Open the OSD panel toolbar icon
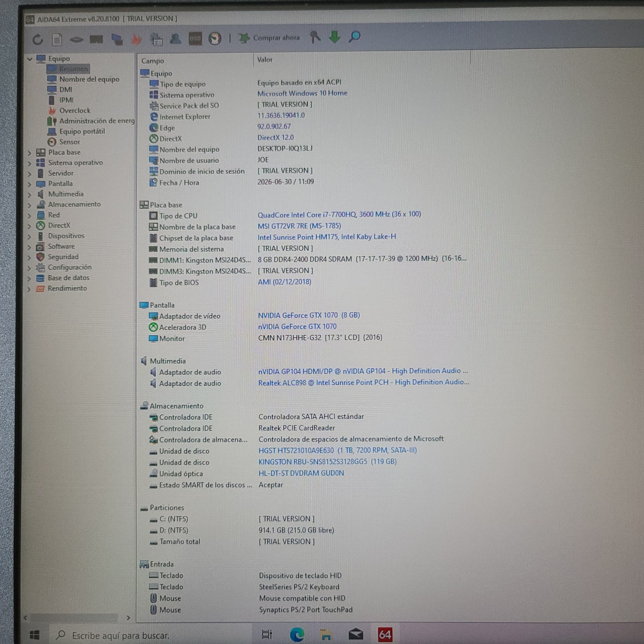The height and width of the screenshot is (644, 644). [x=195, y=39]
